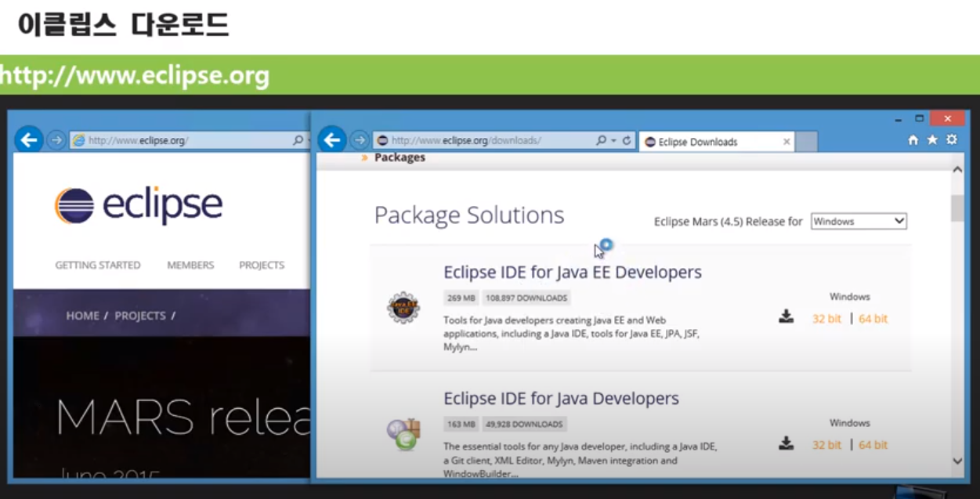Click the Packages link at top of downloads page

[x=400, y=157]
